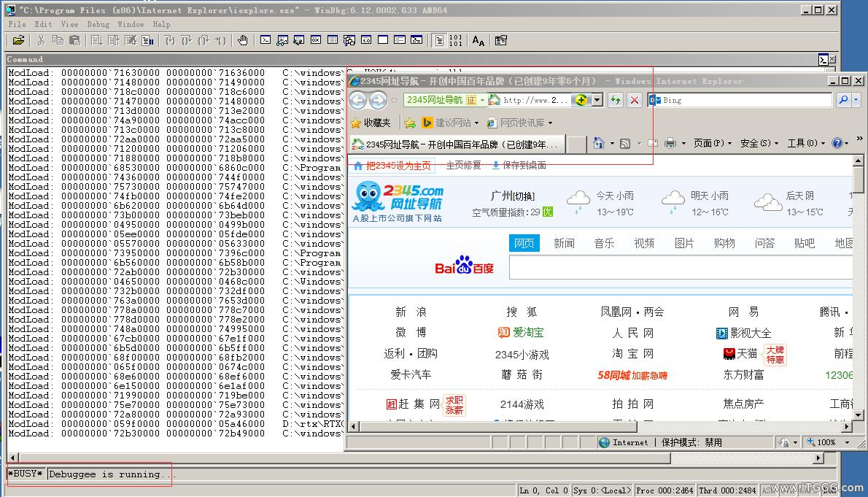This screenshot has width=868, height=497.
Task: Click the Print icon in IE command bar
Action: [x=670, y=143]
